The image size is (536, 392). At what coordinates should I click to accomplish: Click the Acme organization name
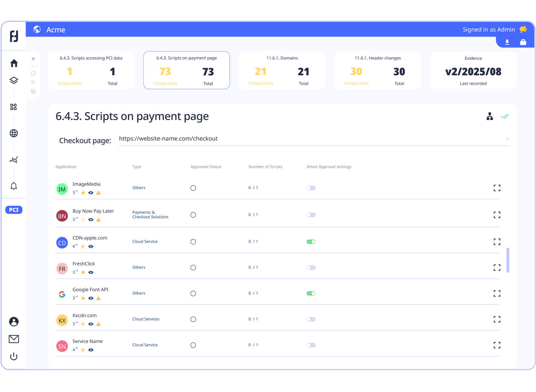click(x=56, y=30)
